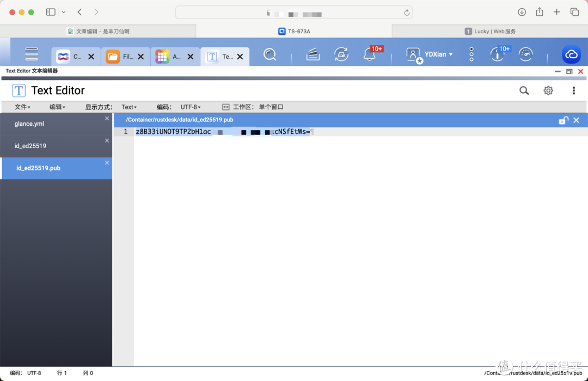Click the Text Editor search magnifier icon
588x381 pixels.
524,90
